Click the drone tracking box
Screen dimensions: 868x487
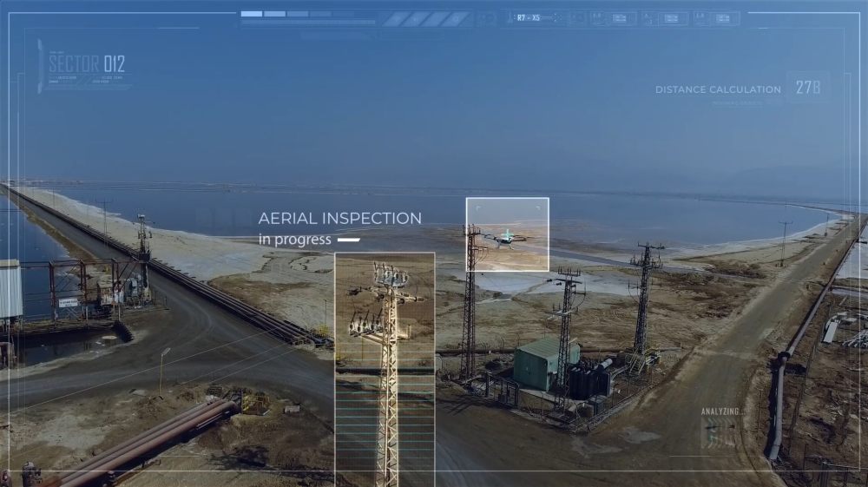coord(507,234)
